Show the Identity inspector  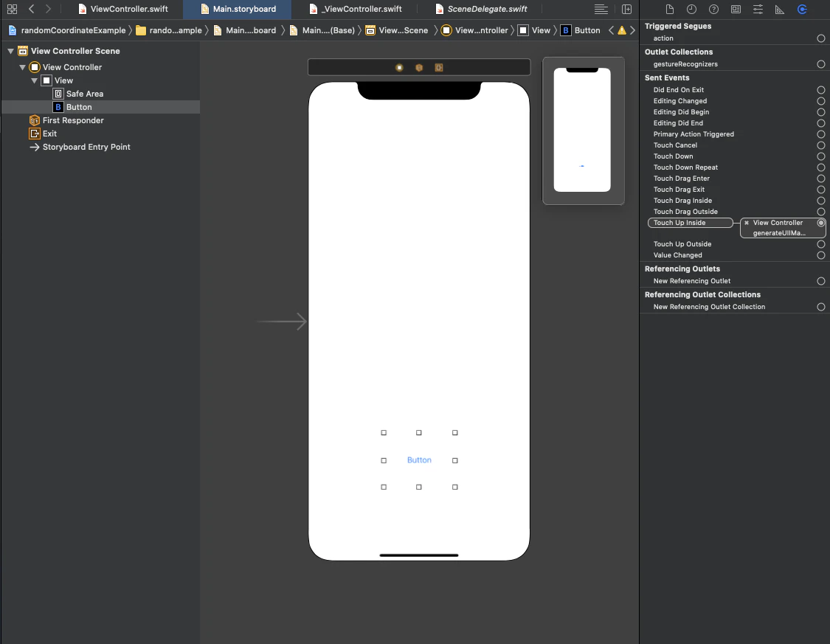[736, 9]
